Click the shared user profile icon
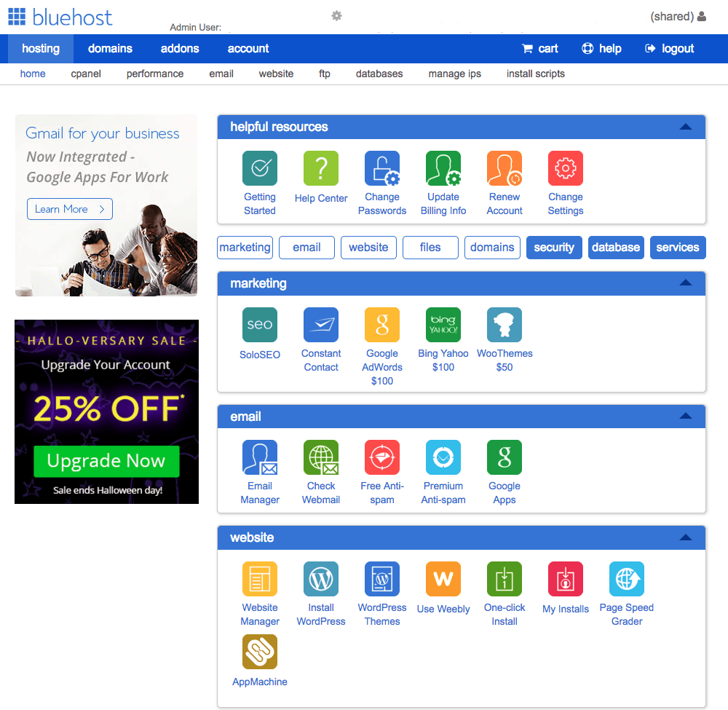This screenshot has width=728, height=710. (702, 16)
